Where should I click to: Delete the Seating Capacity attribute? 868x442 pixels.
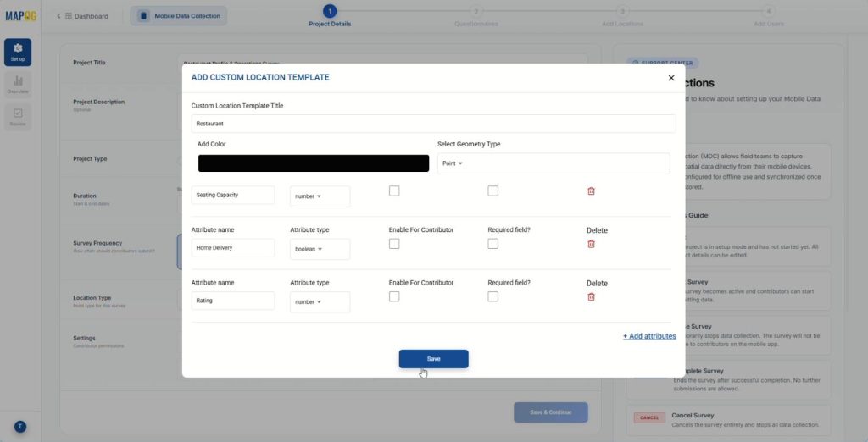pos(591,191)
